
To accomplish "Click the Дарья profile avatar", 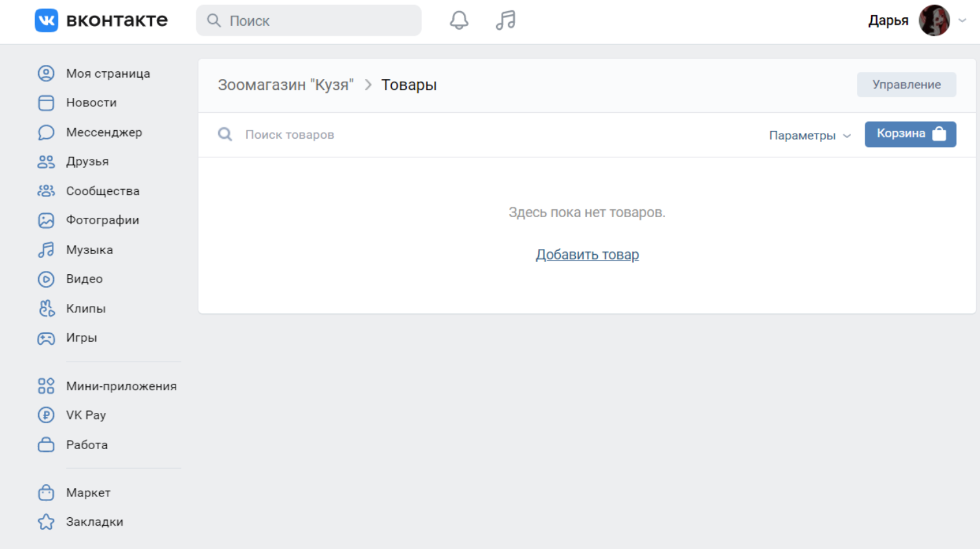I will [934, 21].
